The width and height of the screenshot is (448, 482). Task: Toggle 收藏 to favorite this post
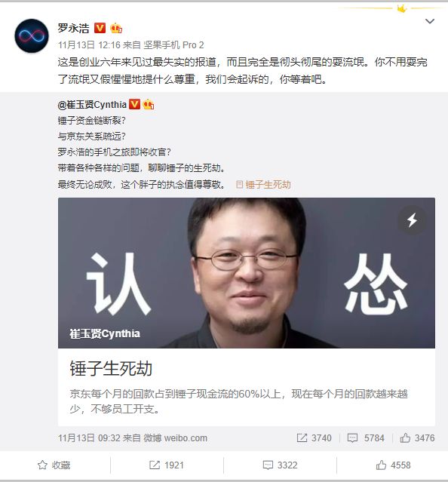pyautogui.click(x=54, y=465)
